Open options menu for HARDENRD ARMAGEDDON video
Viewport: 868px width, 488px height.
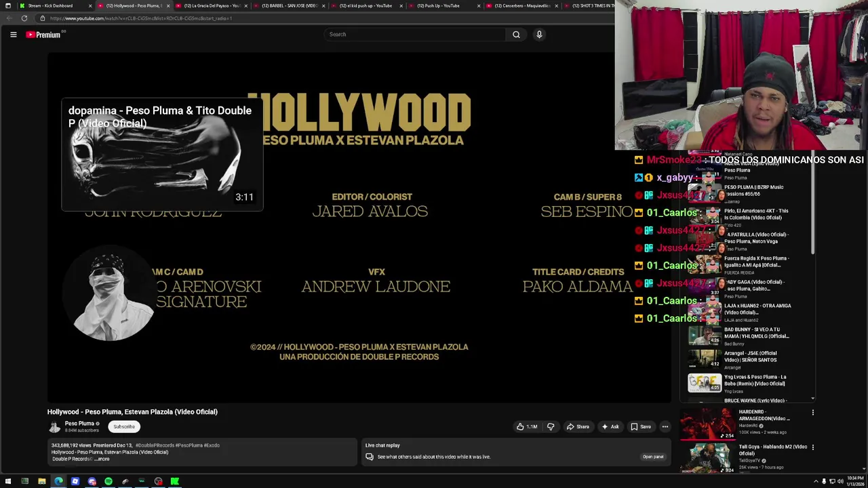(812, 412)
